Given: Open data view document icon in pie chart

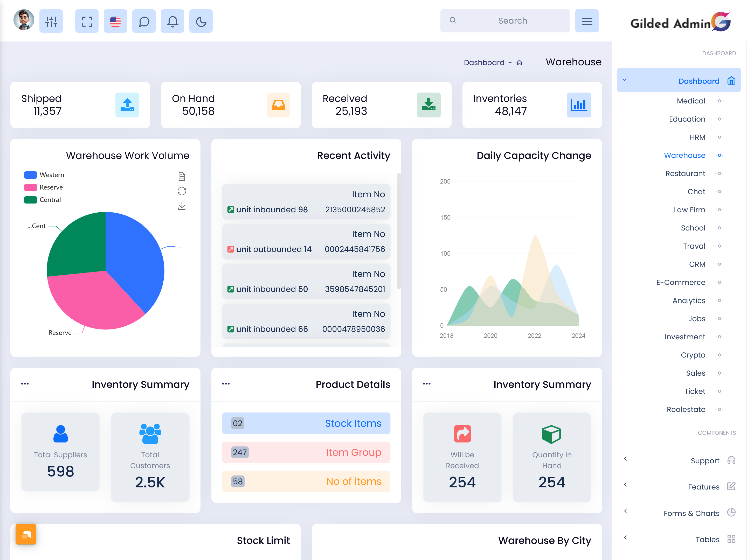Looking at the screenshot, I should (x=182, y=177).
